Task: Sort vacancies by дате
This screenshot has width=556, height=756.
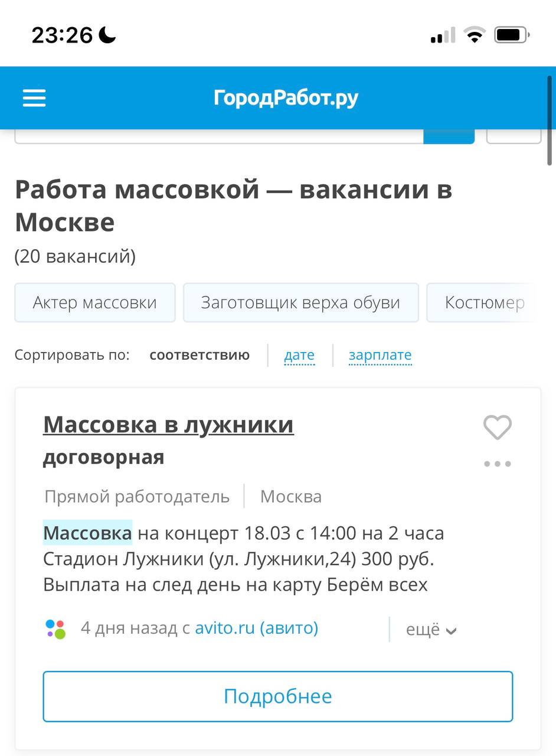Action: click(x=299, y=355)
